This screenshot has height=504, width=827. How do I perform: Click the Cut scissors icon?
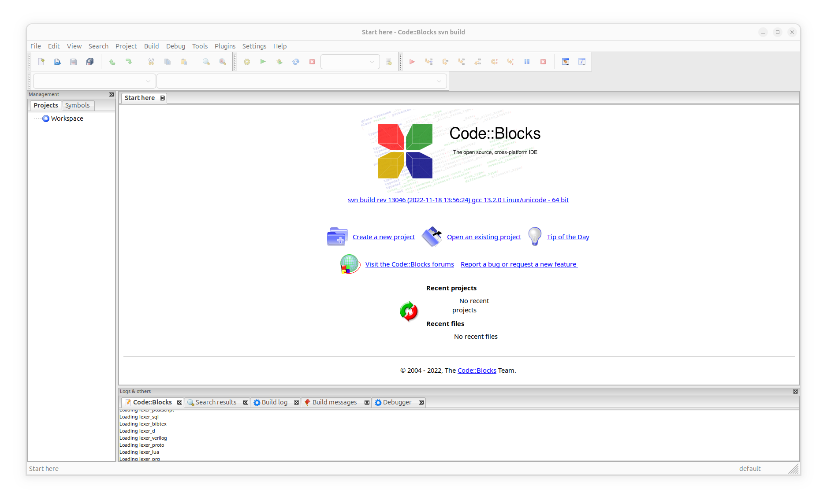point(151,62)
